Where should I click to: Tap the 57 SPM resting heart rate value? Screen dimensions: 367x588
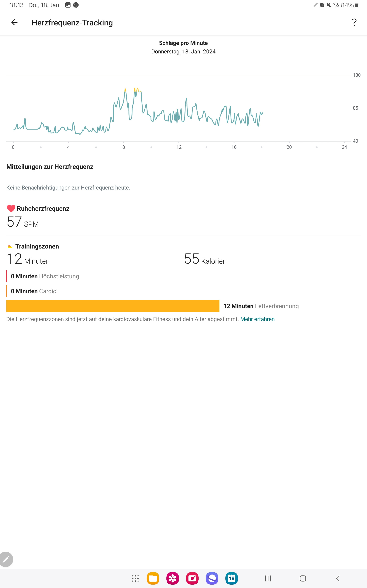coord(23,222)
